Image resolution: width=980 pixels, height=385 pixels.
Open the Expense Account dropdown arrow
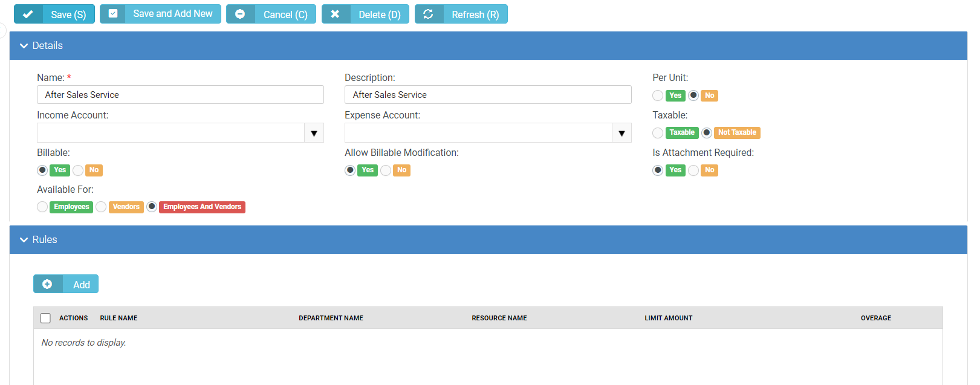point(621,133)
